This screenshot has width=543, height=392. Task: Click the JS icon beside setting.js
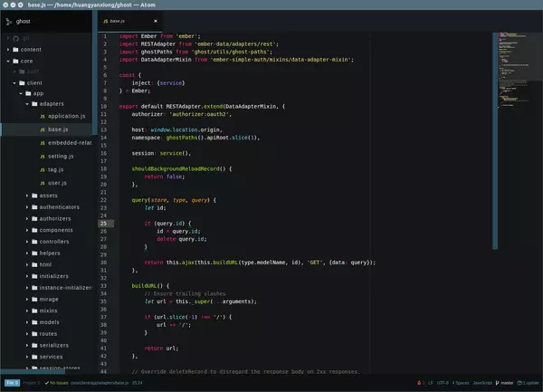[43, 157]
